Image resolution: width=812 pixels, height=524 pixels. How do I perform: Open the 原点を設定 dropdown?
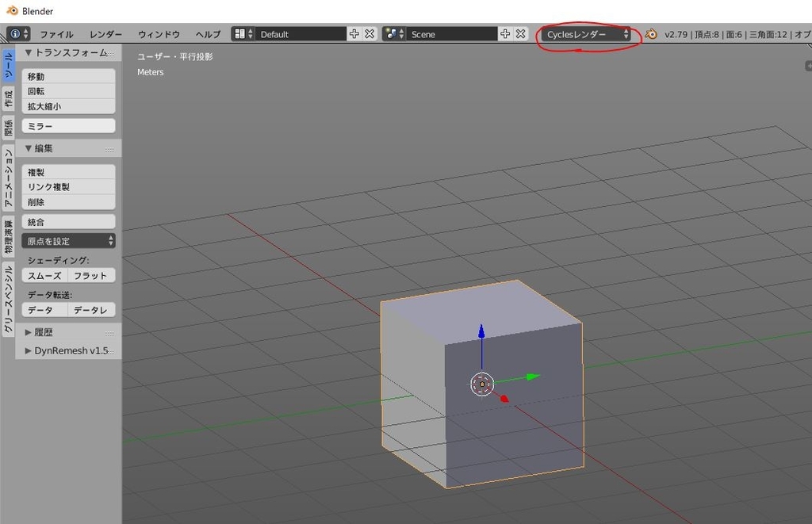(x=68, y=241)
